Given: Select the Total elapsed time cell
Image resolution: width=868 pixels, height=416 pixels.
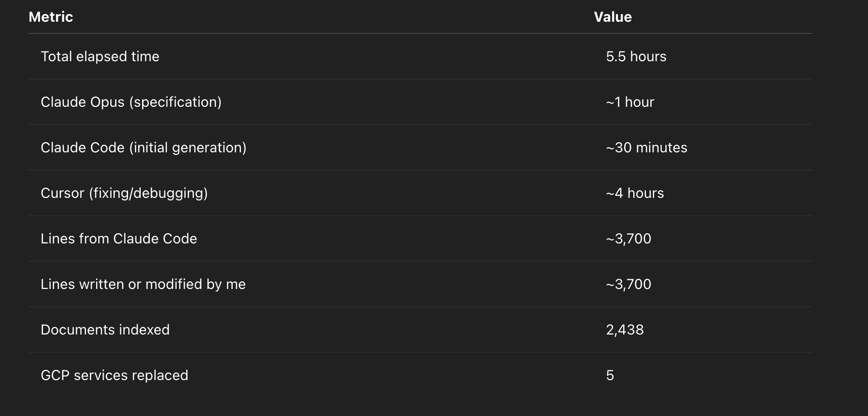Looking at the screenshot, I should pyautogui.click(x=100, y=56).
